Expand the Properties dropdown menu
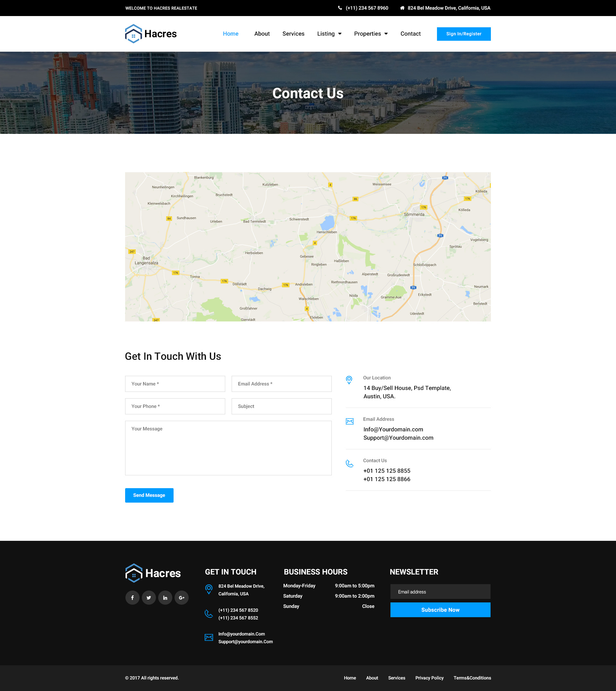Image resolution: width=616 pixels, height=691 pixels. [371, 33]
